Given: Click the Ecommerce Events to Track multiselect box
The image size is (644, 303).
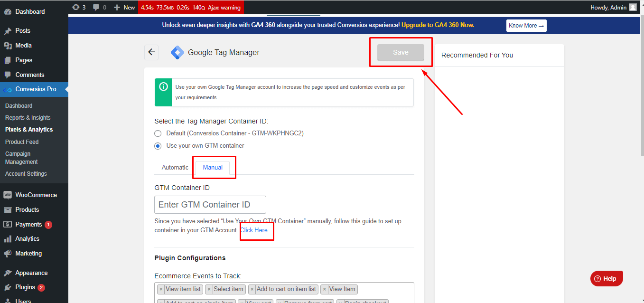Looking at the screenshot, I should [284, 293].
